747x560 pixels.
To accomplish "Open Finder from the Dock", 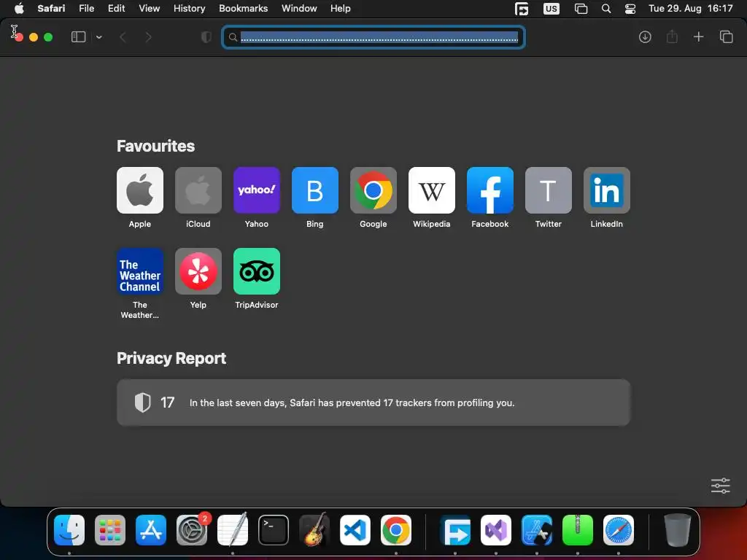I will [x=69, y=530].
